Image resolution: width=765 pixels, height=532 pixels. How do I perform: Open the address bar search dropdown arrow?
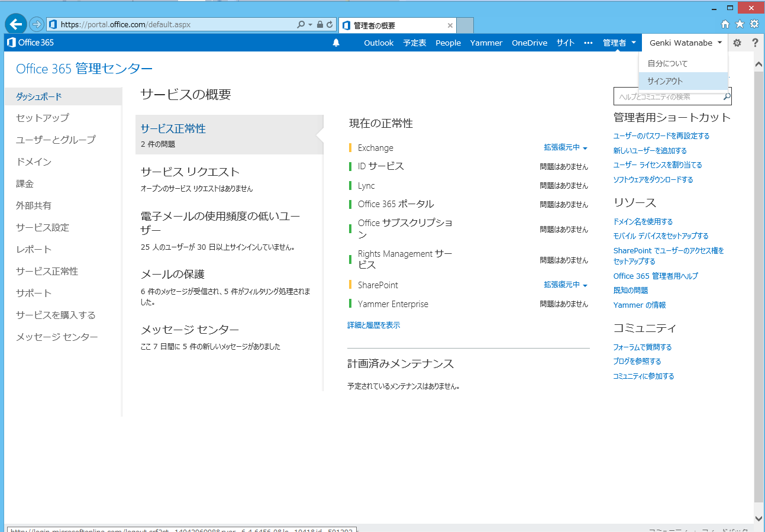(x=310, y=25)
